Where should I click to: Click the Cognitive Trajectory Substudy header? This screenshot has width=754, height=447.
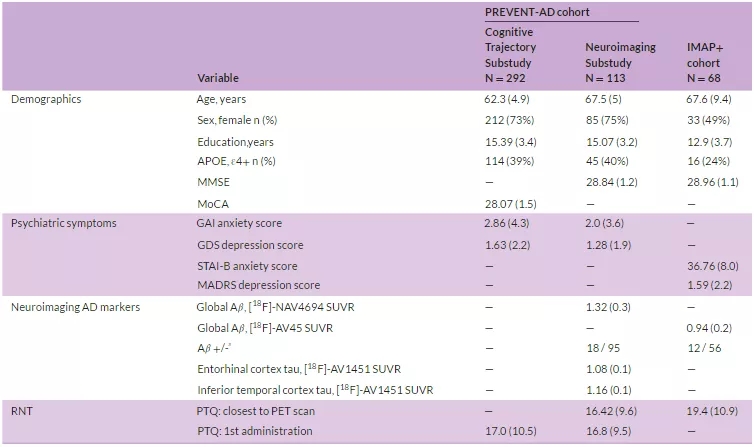click(x=510, y=55)
